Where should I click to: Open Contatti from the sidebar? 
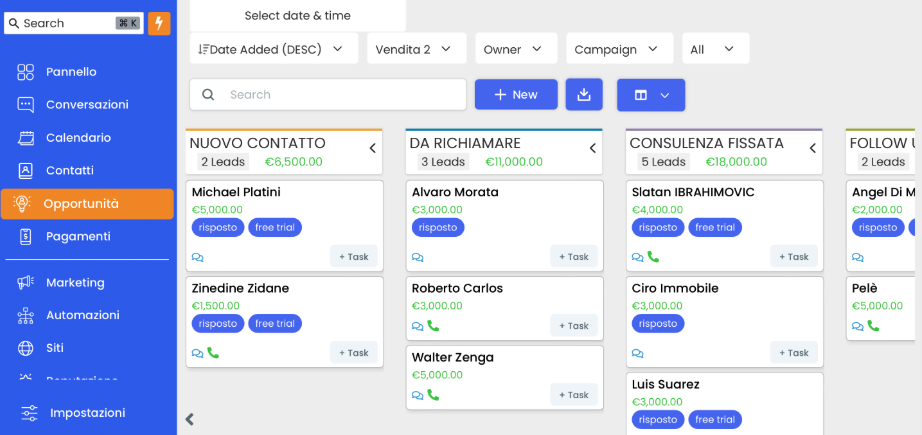(x=70, y=170)
